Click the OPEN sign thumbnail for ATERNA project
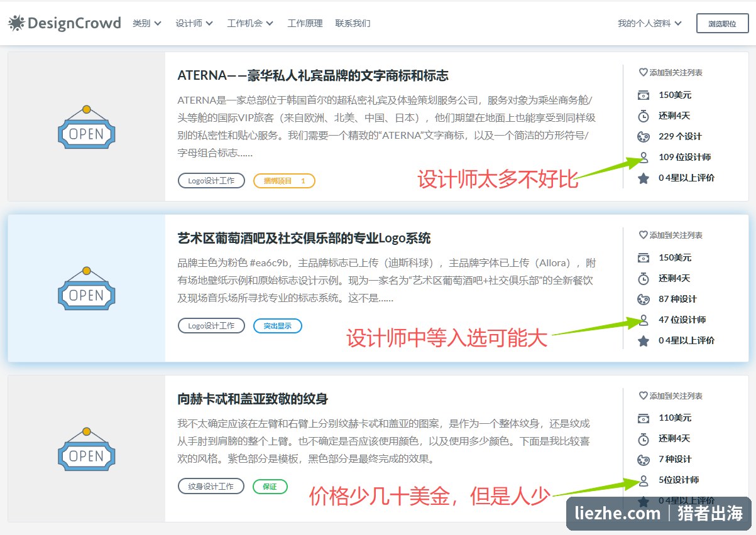 point(86,127)
